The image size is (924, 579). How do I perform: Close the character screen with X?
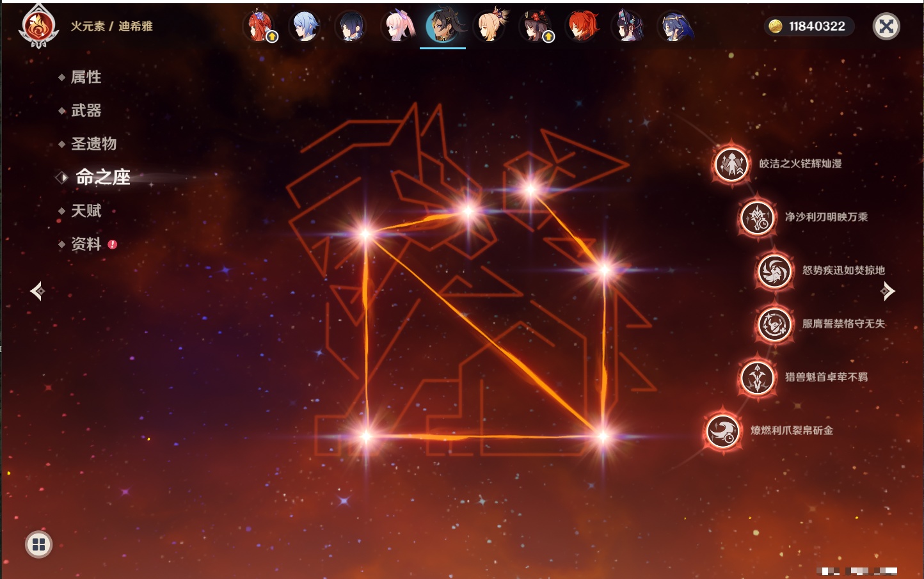886,26
